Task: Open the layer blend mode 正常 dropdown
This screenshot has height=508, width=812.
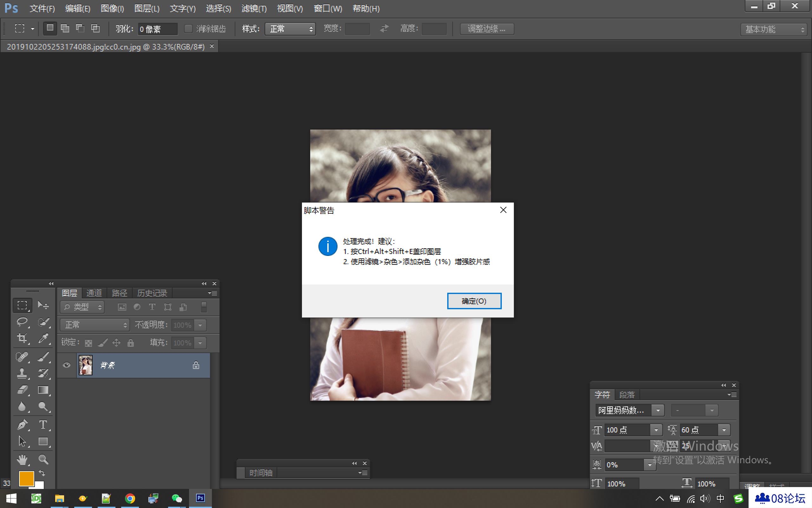Action: click(x=95, y=325)
